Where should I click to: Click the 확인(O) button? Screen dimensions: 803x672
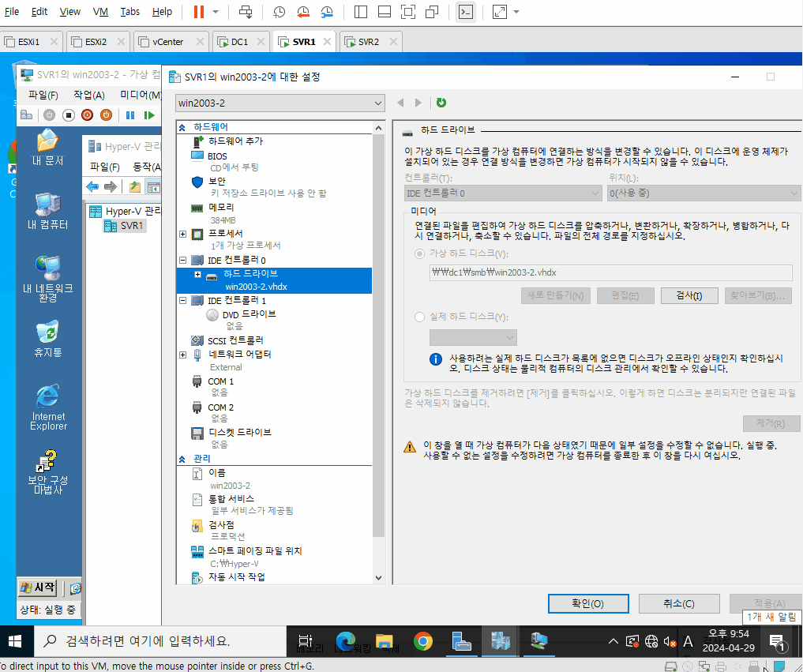588,604
